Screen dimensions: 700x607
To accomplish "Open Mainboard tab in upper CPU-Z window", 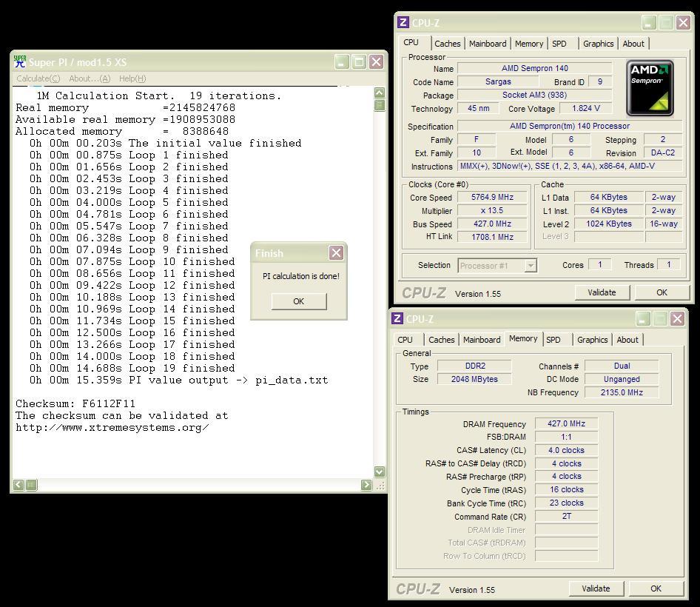I will (488, 44).
